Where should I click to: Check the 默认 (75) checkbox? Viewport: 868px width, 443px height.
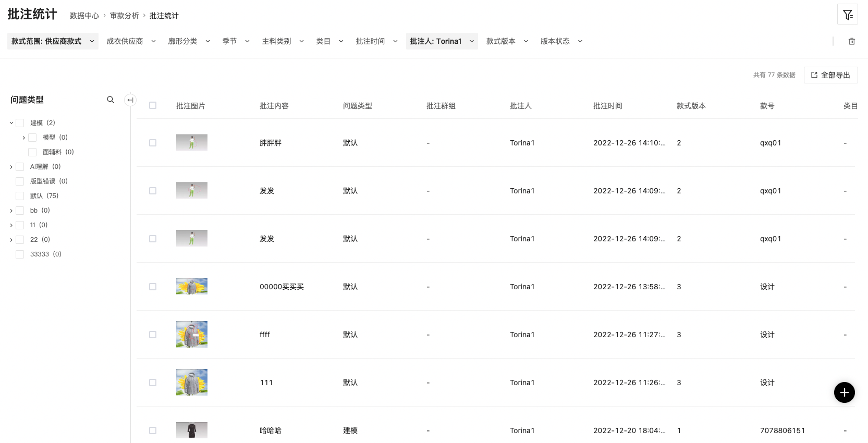click(x=20, y=196)
